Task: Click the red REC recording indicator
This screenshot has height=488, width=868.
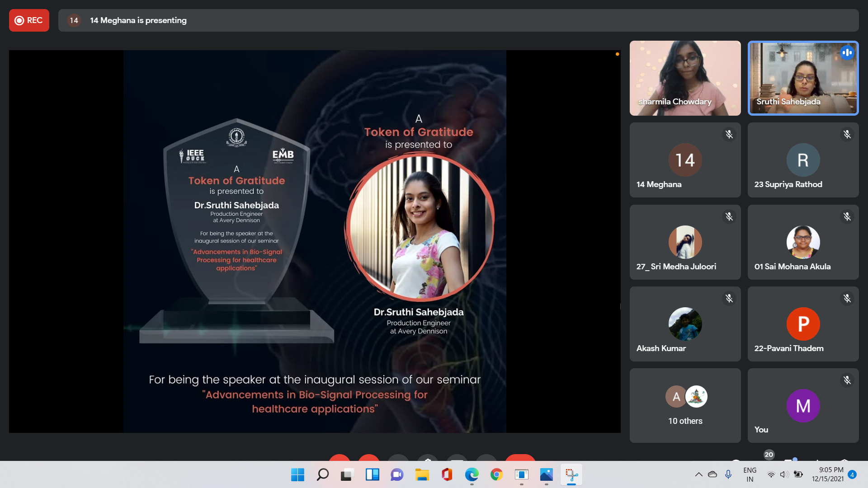Action: (29, 20)
